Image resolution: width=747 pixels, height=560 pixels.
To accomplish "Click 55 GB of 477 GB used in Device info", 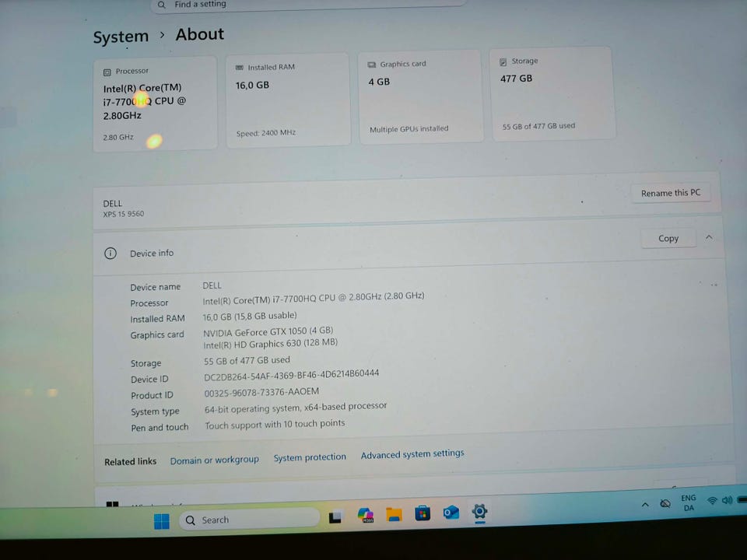I will [247, 360].
